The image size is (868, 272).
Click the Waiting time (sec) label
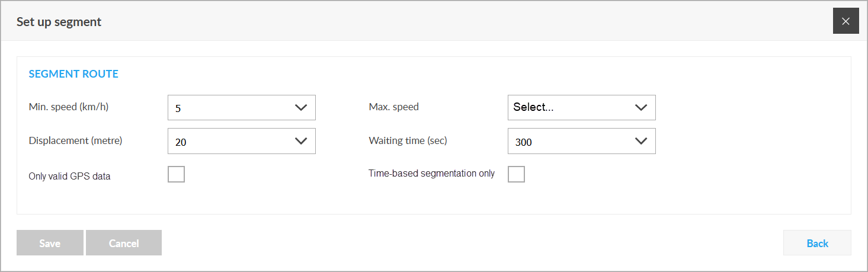(x=408, y=140)
